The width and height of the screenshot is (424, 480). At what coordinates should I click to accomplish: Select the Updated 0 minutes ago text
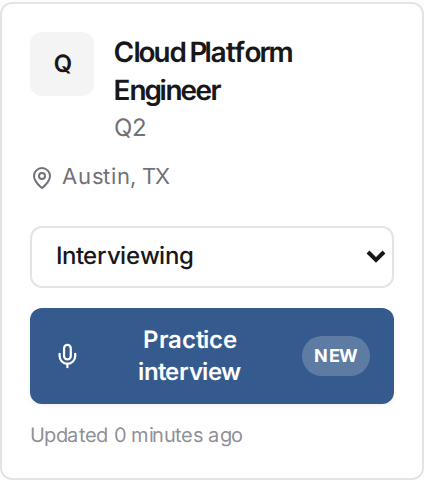137,435
